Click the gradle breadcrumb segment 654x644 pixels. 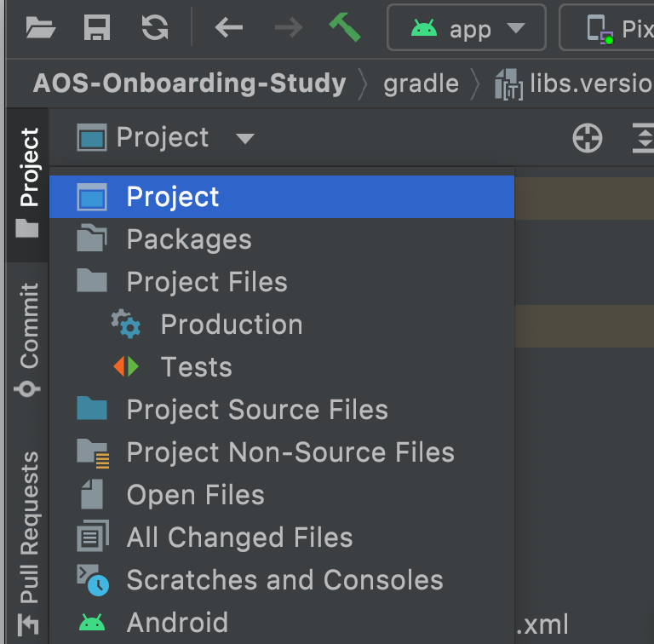click(x=421, y=83)
